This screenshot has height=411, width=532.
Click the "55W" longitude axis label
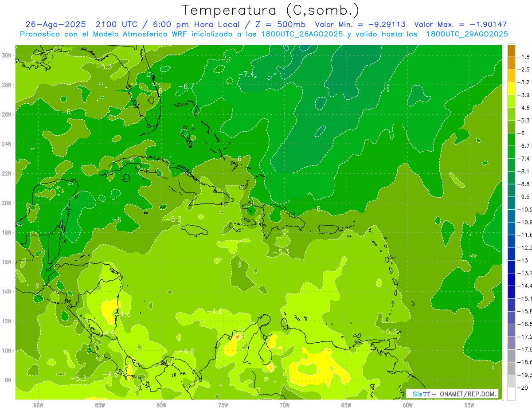point(469,405)
